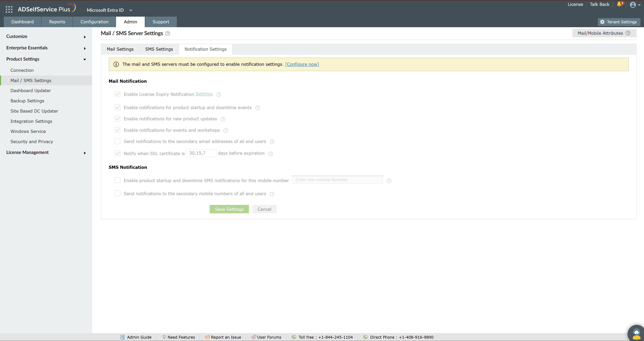Toggle notifications for events and workshops checkbox
Image resolution: width=644 pixels, height=341 pixels.
pyautogui.click(x=117, y=130)
